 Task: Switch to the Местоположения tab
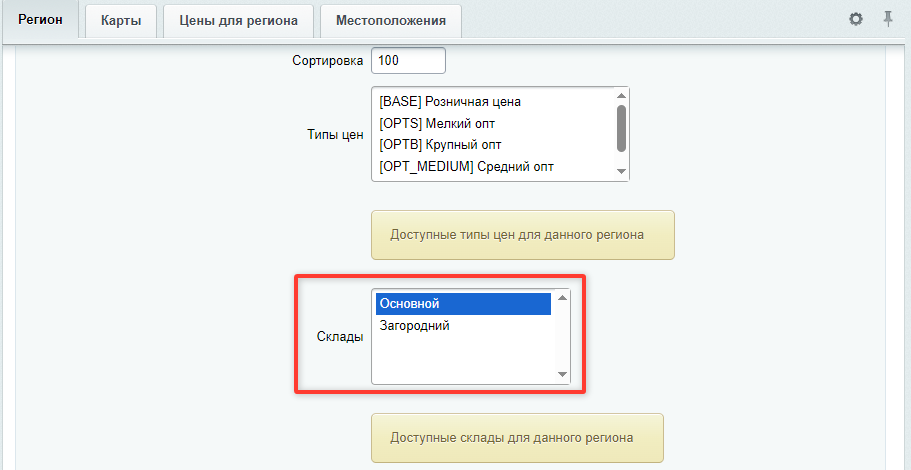coord(391,21)
